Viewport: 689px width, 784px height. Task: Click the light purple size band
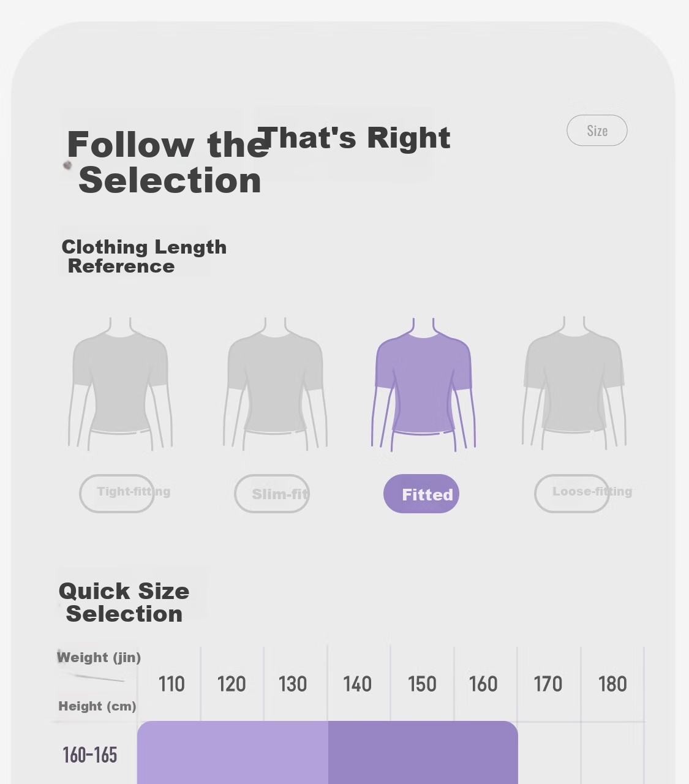[x=233, y=752]
